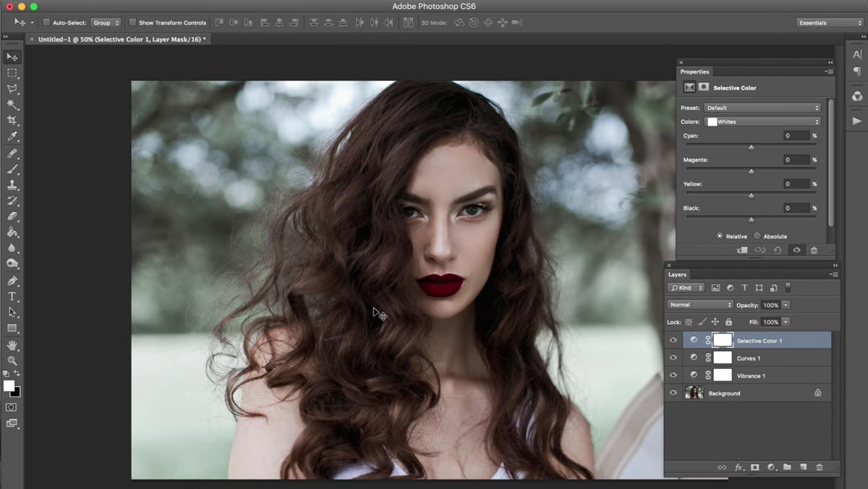The width and height of the screenshot is (868, 489).
Task: Select the Blur tool
Action: (12, 248)
